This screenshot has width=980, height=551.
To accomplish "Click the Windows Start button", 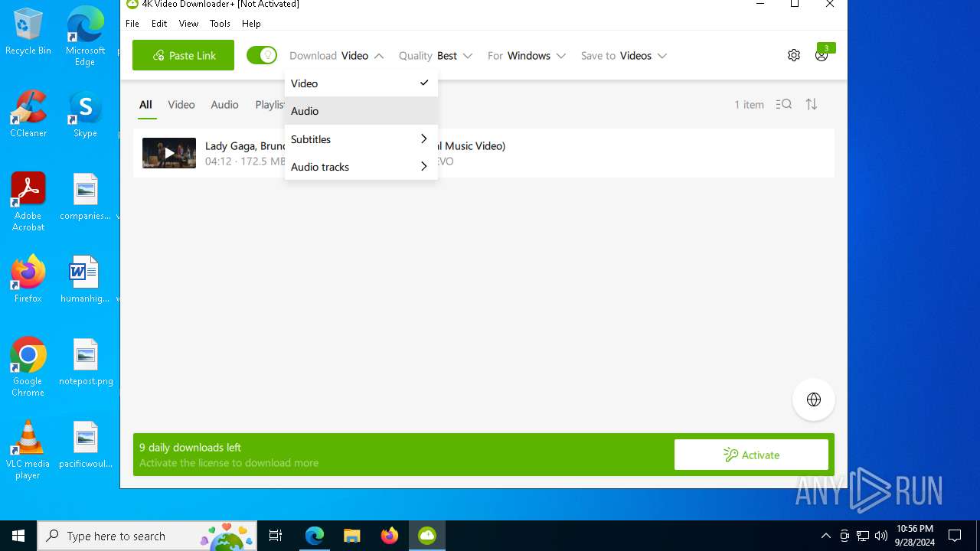I will coord(18,536).
